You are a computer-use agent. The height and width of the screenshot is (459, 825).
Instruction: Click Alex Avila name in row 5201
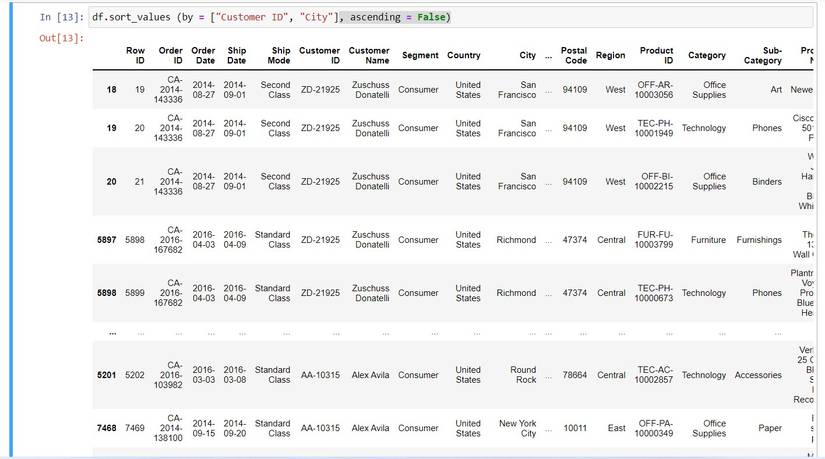tap(370, 375)
